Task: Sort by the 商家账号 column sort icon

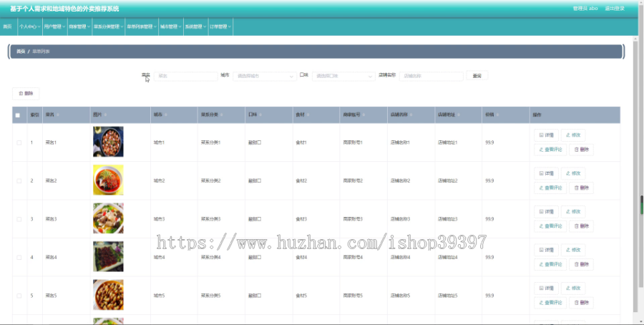Action: tap(364, 115)
